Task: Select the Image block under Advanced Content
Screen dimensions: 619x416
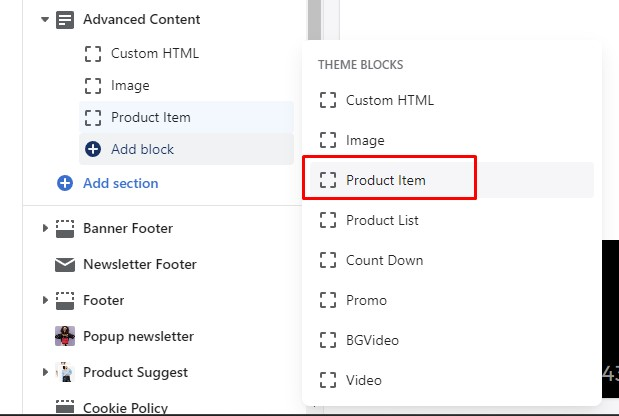Action: [x=130, y=85]
